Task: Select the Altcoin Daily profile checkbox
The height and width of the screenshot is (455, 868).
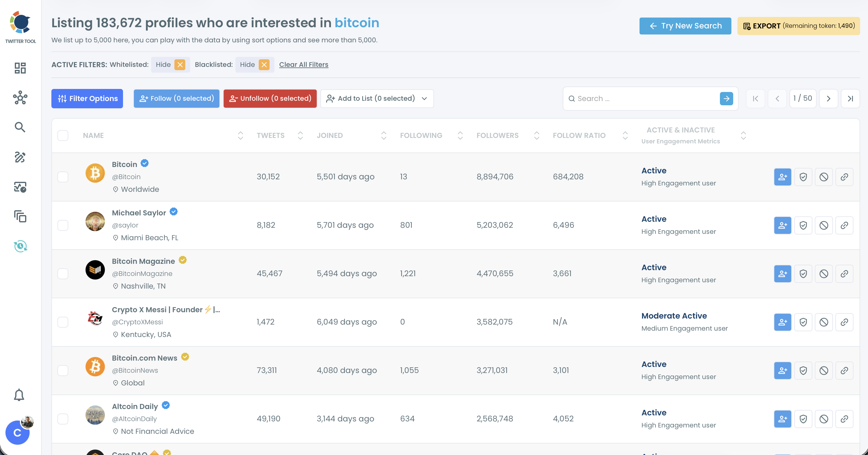Action: click(63, 419)
